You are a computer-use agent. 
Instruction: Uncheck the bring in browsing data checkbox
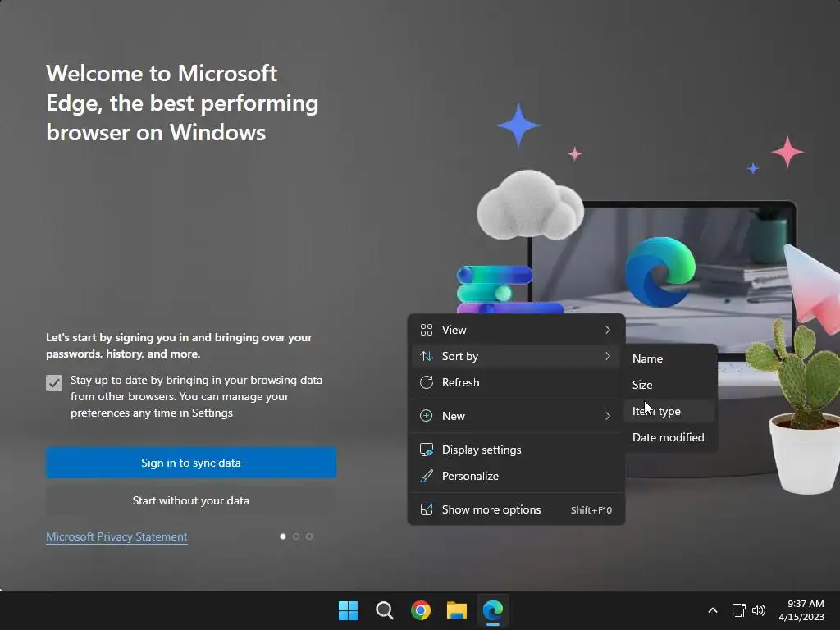[54, 383]
